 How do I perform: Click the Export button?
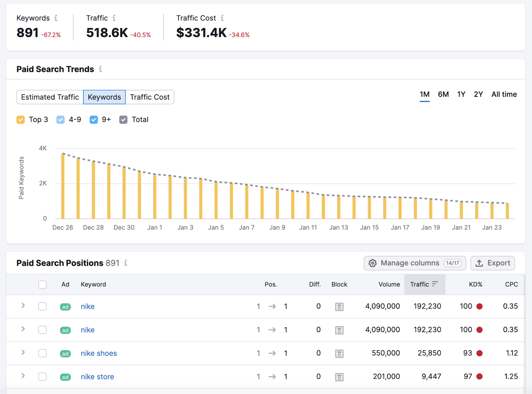click(x=493, y=263)
